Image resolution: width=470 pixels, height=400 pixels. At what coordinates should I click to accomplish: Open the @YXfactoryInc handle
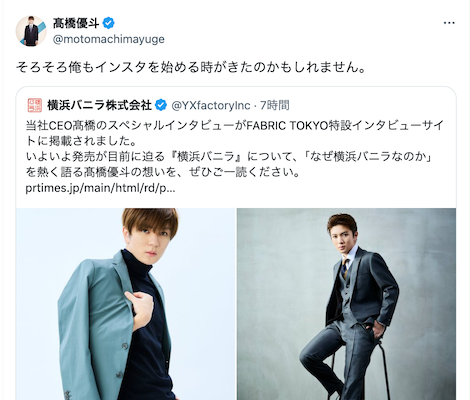tap(211, 105)
